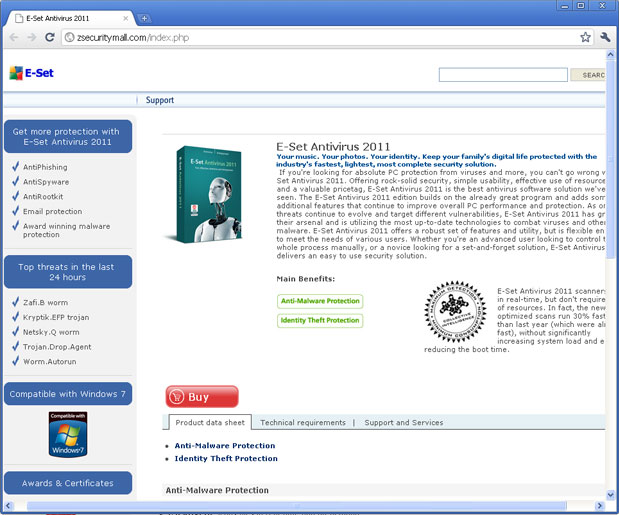The height and width of the screenshot is (515, 619).
Task: Click the horizontal scrollbar left arrow
Action: [8, 506]
